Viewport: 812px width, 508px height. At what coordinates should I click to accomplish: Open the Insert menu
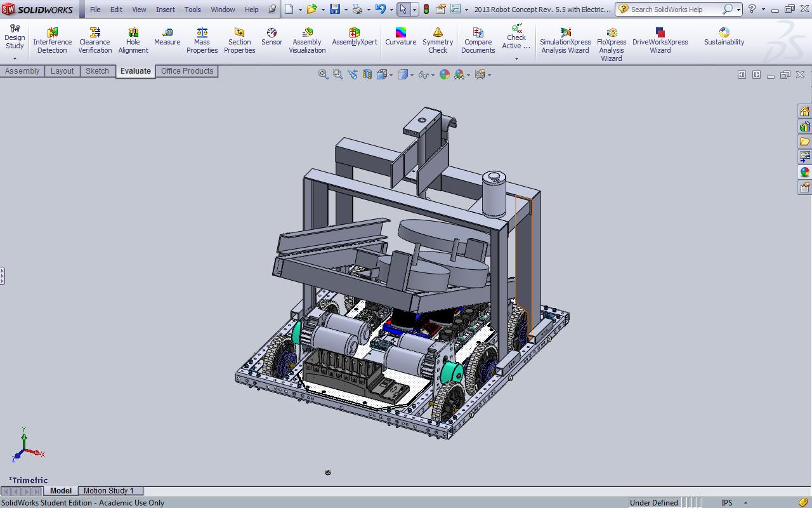pos(166,10)
